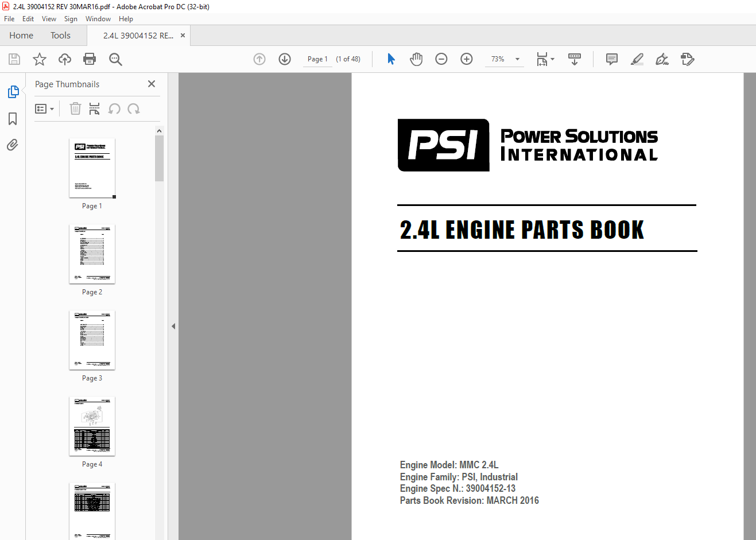Go to next page arrow
Viewport: 756px width, 540px height.
click(x=285, y=59)
